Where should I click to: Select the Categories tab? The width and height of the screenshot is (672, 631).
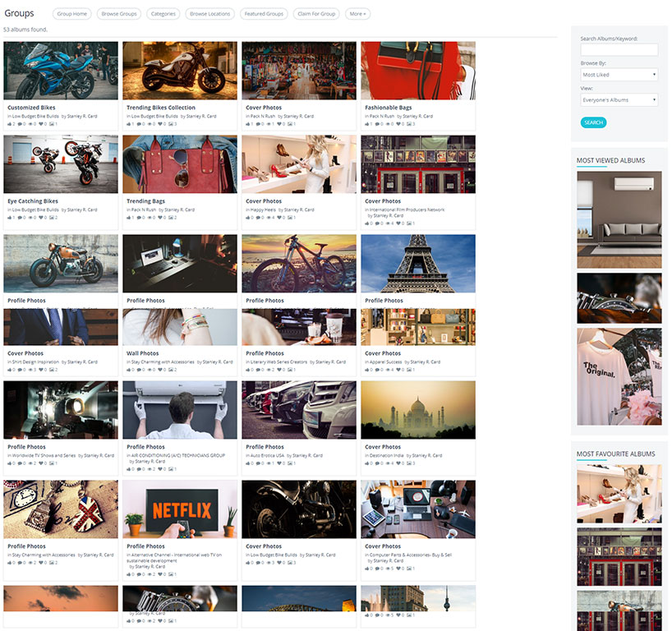(x=163, y=14)
